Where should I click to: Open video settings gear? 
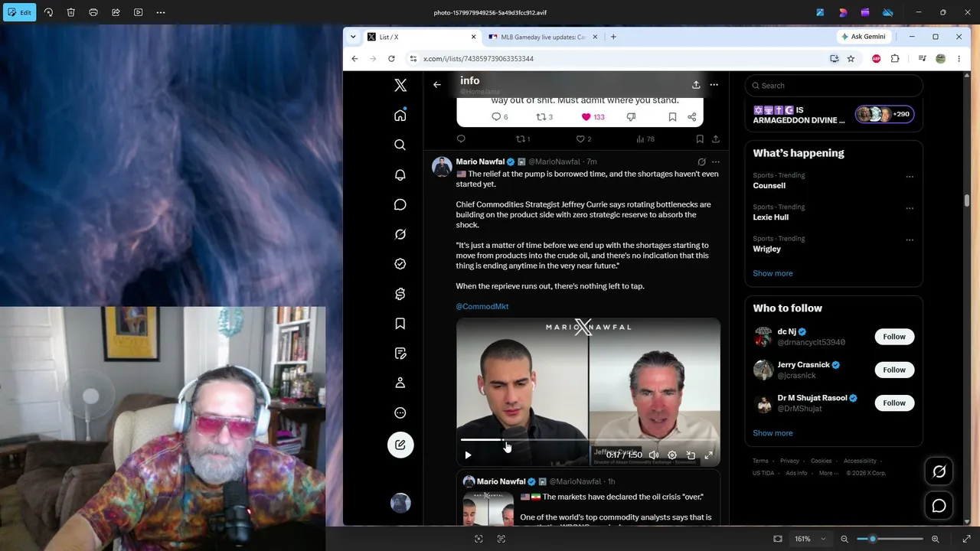coord(672,455)
